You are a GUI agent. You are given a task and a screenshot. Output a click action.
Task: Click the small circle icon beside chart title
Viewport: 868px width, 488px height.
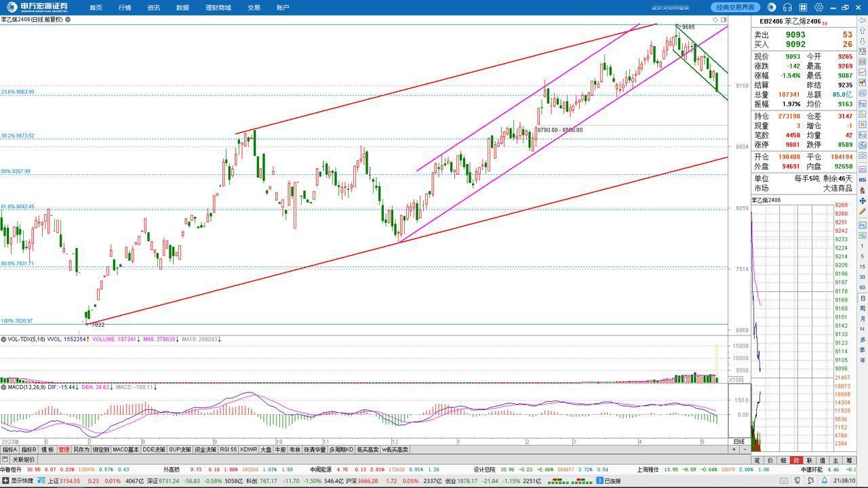coord(68,20)
